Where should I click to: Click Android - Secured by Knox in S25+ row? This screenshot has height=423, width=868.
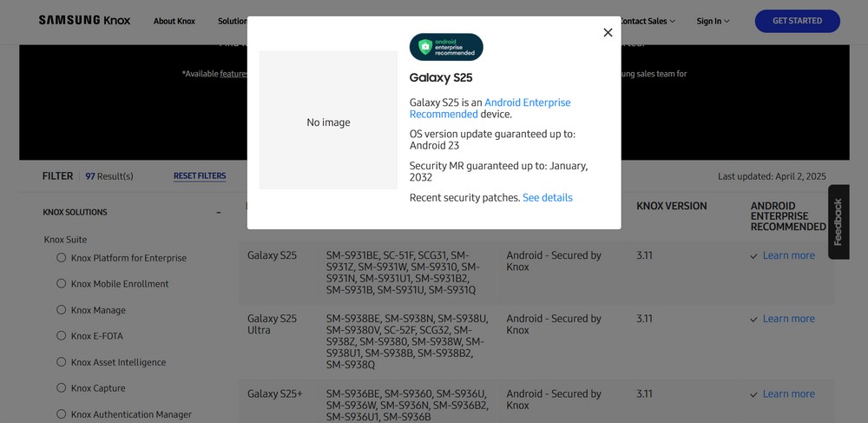554,400
